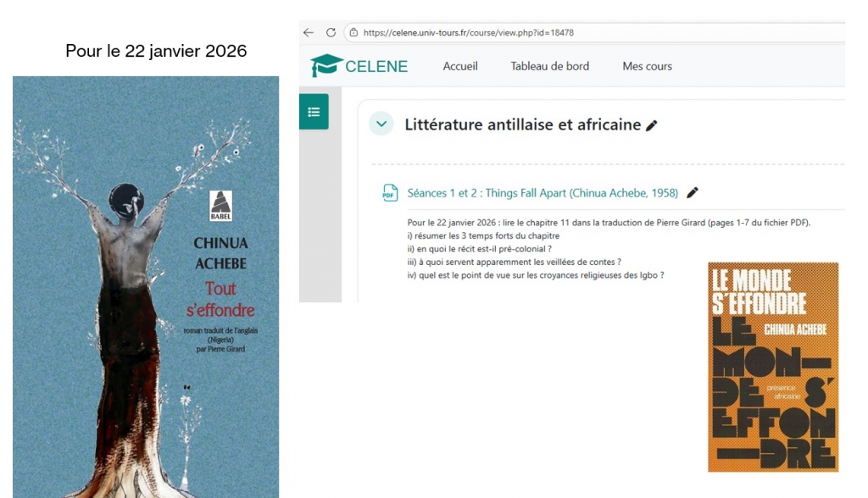Edit the Littérature antillaise et africaine title

(652, 125)
